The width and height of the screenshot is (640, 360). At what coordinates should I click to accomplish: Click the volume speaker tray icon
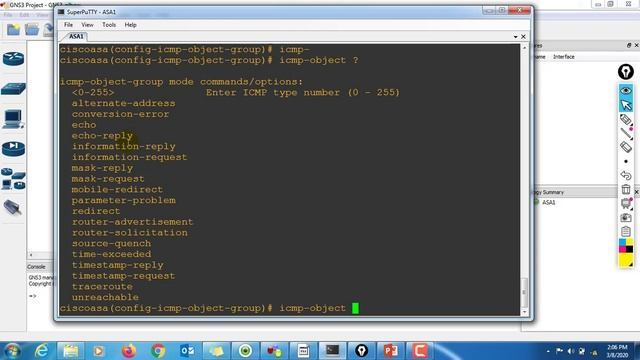(x=571, y=351)
